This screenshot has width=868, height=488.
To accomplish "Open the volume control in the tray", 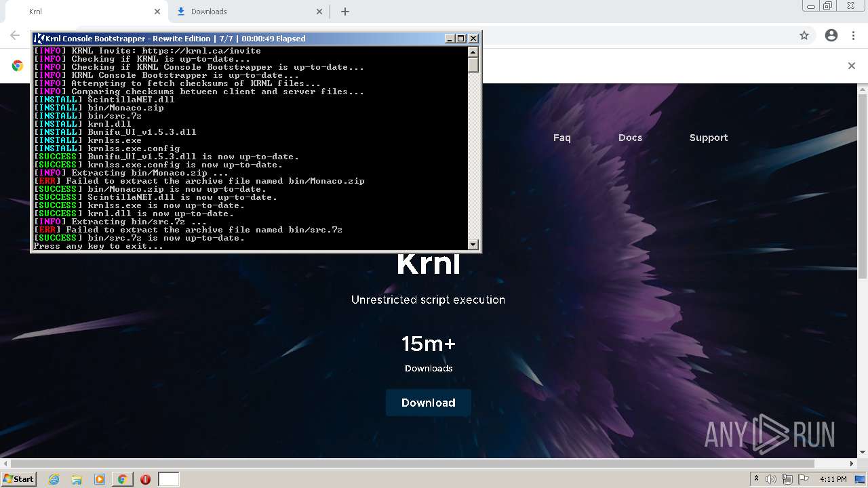I will (771, 479).
